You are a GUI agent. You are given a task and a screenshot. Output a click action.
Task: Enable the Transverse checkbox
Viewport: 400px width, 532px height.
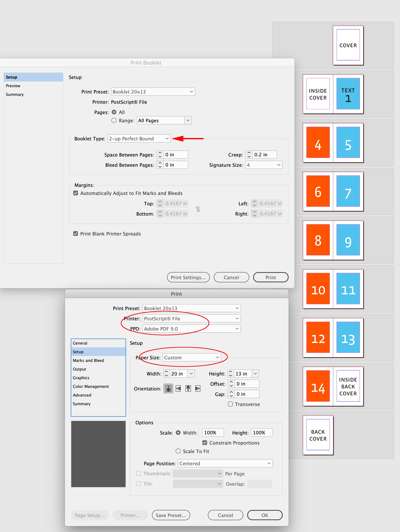[230, 404]
